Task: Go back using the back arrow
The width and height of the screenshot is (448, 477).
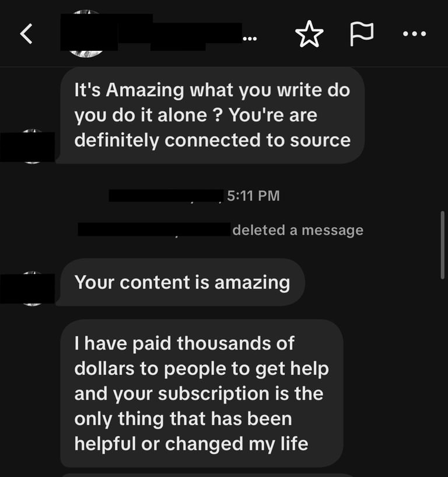Action: 26,34
